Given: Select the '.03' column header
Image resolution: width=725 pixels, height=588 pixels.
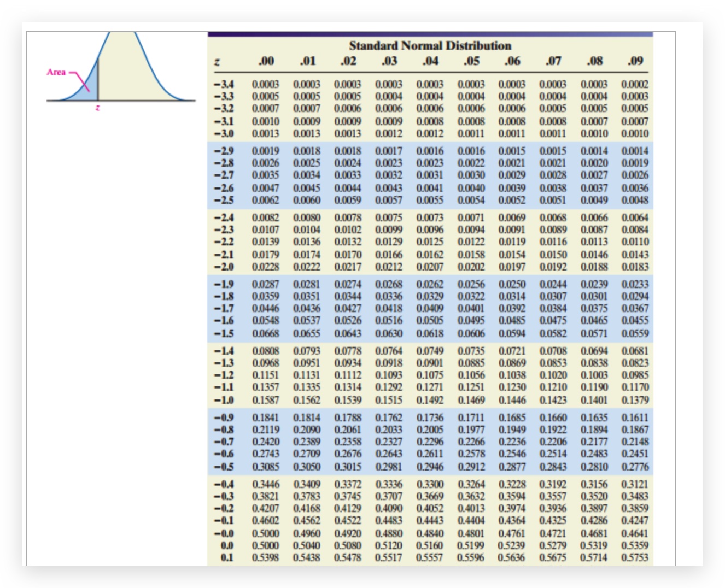Looking at the screenshot, I should (x=389, y=61).
